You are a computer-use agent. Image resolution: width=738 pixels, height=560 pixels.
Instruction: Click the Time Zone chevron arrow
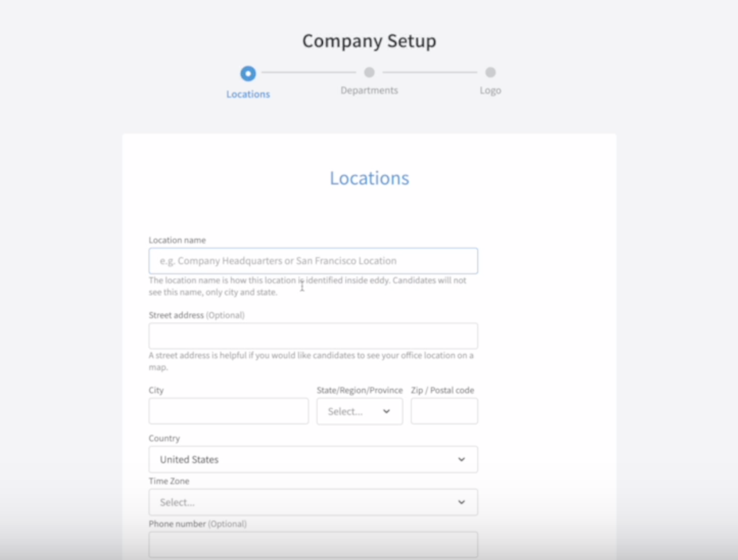click(x=461, y=502)
